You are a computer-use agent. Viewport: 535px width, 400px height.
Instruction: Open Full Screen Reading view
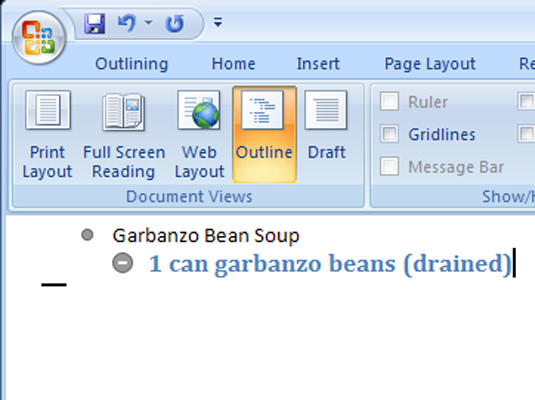(x=124, y=134)
